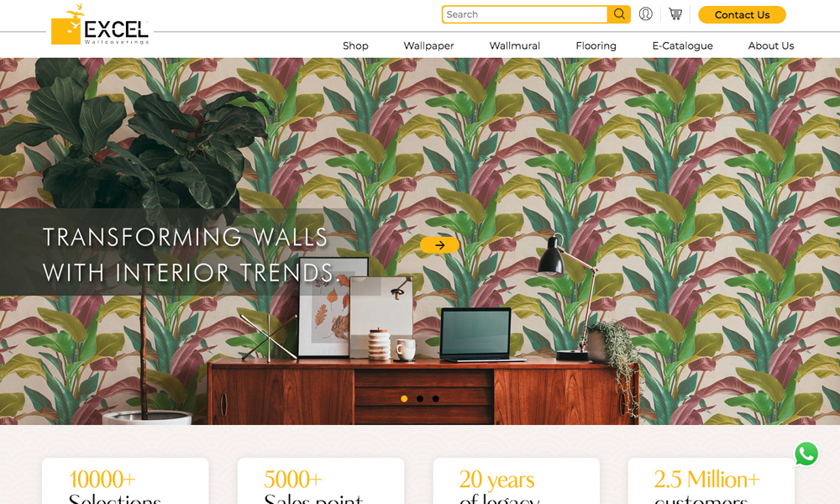Open the Flooring menu
Screen dimensions: 840x504
click(596, 45)
